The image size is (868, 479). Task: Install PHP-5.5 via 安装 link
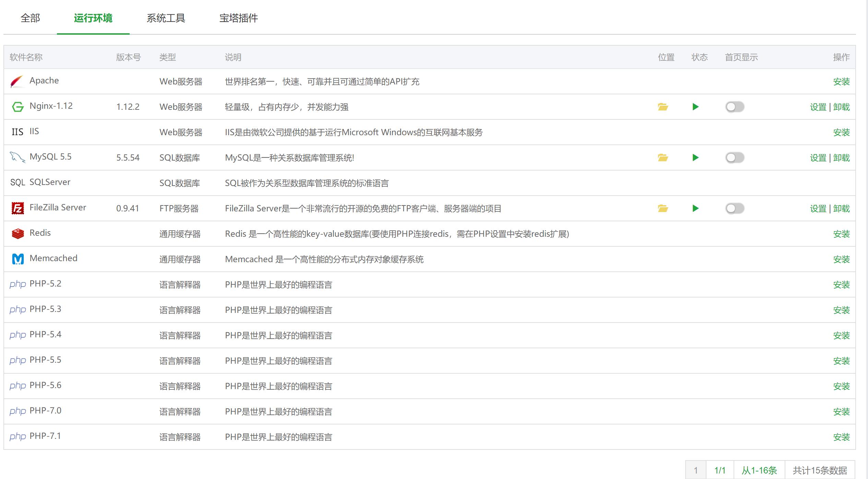tap(842, 361)
